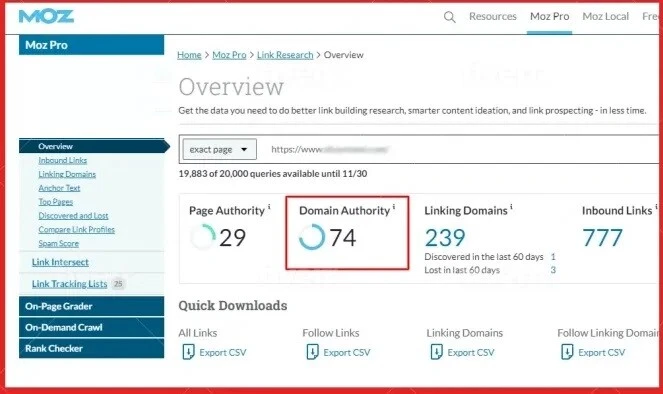Image resolution: width=663 pixels, height=394 pixels.
Task: Open Compare Link Profiles
Action: 77,230
